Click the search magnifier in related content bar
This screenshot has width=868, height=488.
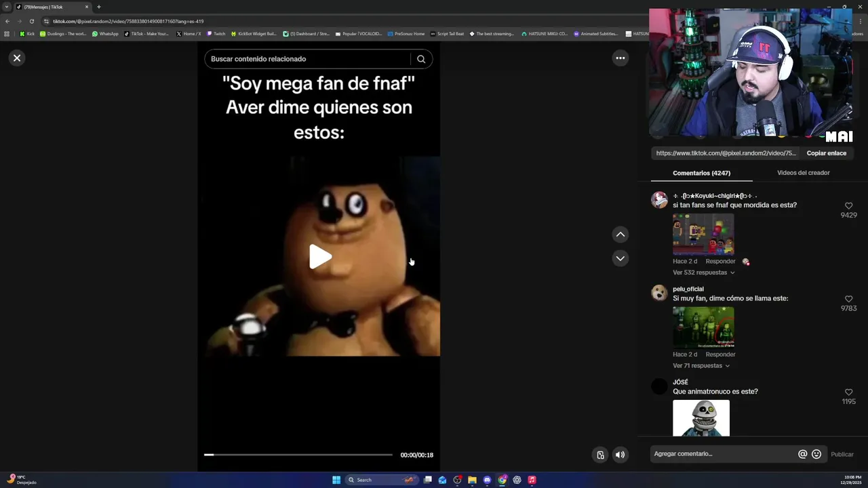pyautogui.click(x=421, y=59)
